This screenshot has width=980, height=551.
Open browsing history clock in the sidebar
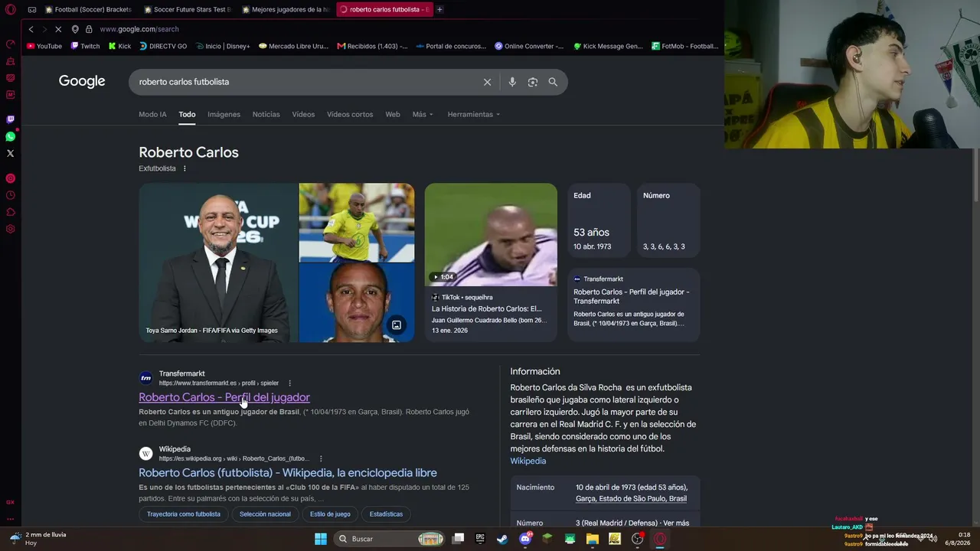click(11, 195)
